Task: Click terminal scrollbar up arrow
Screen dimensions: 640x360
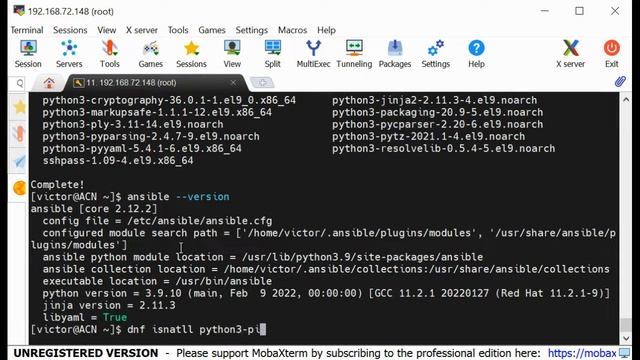Action: 626,99
